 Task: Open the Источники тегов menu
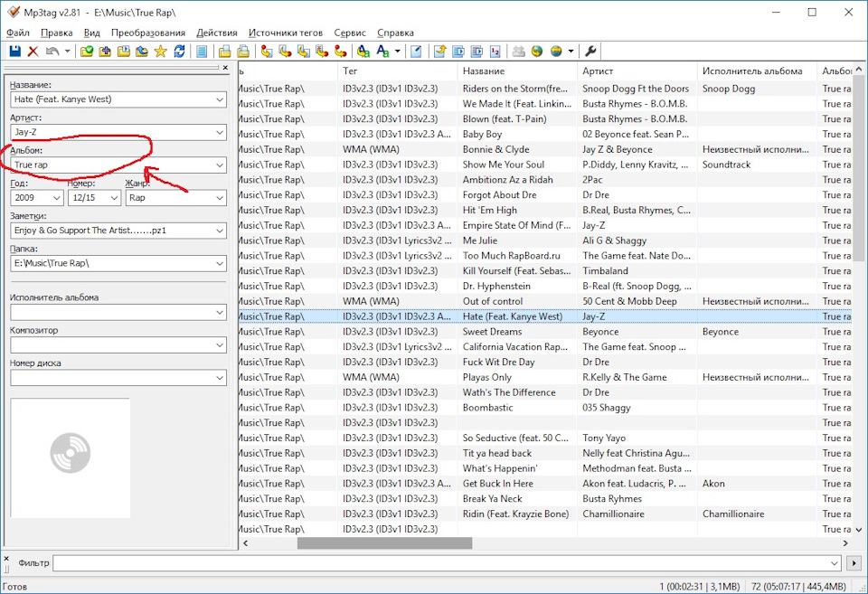coord(285,33)
